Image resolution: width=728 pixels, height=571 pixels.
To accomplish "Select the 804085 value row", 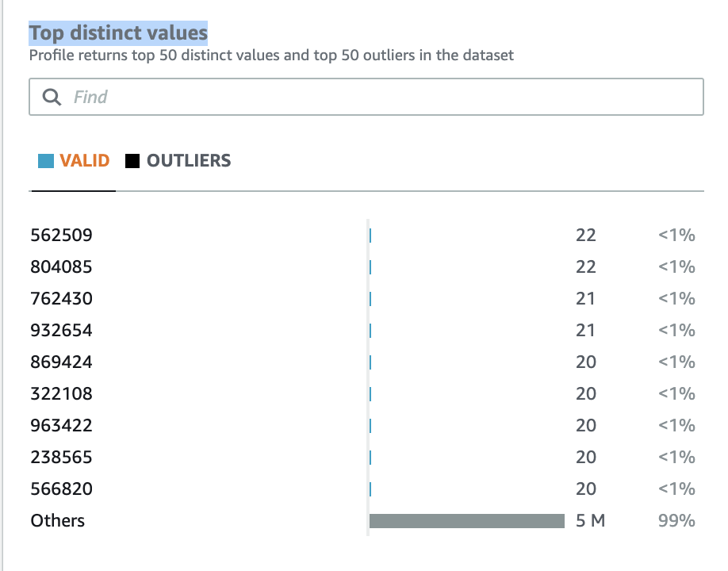I will tap(362, 267).
